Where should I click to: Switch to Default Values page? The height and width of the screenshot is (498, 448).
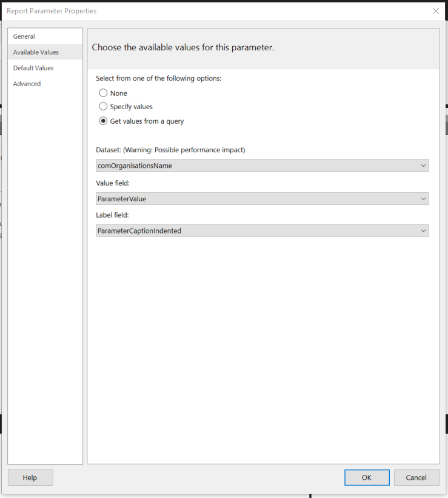click(45, 68)
